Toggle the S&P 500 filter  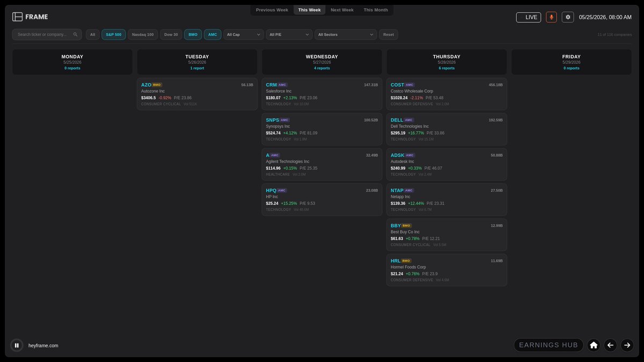(114, 34)
